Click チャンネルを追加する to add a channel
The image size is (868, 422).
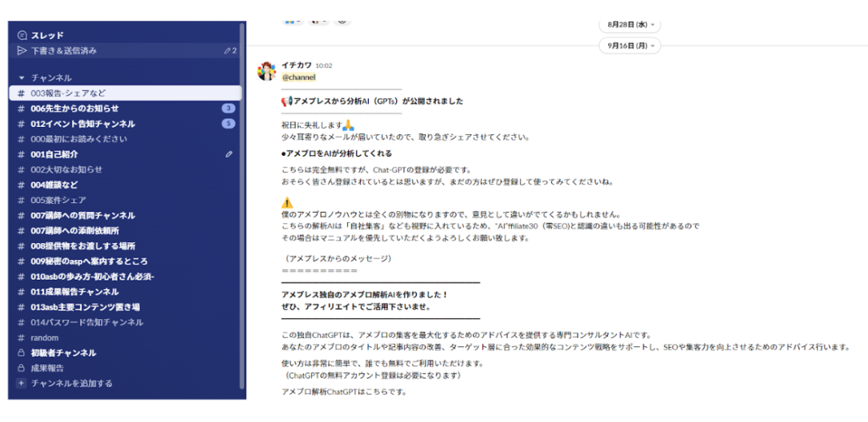tap(125, 384)
